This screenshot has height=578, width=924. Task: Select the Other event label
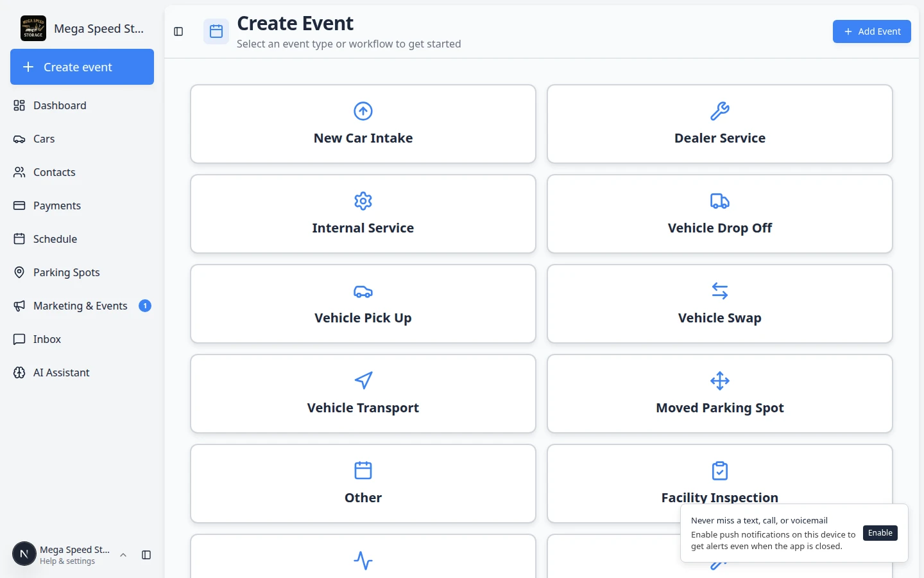[x=363, y=498]
